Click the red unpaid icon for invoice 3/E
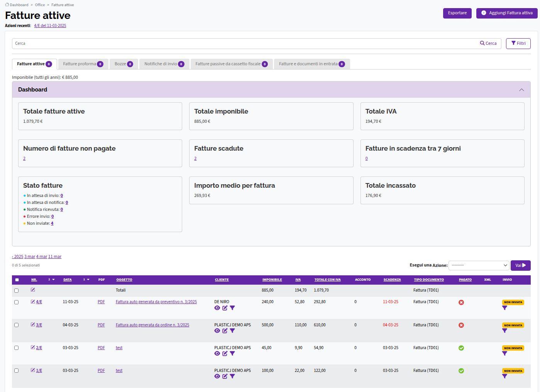This screenshot has width=540, height=392. [461, 325]
